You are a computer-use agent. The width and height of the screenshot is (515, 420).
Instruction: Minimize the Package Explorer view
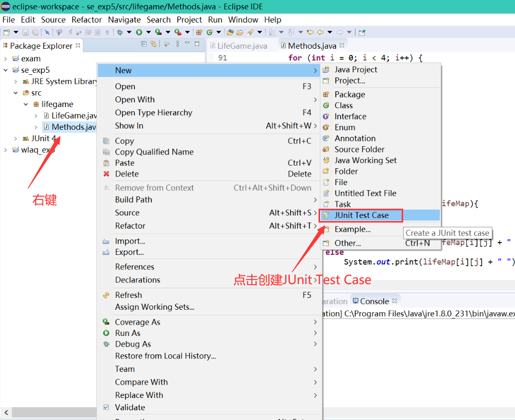[x=187, y=43]
